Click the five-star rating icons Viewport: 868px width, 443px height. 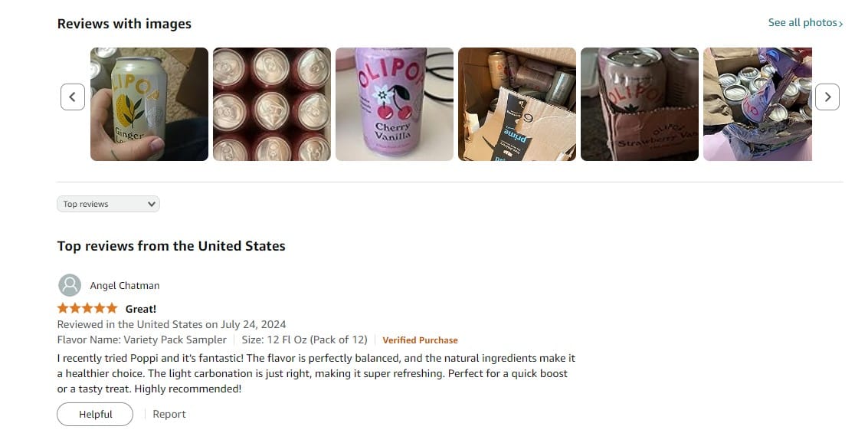click(x=87, y=308)
